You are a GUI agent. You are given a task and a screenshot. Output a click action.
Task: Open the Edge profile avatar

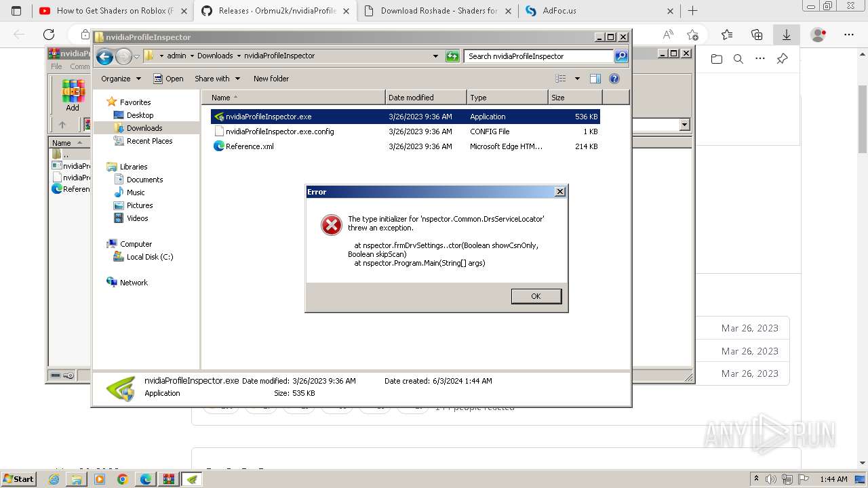(818, 35)
